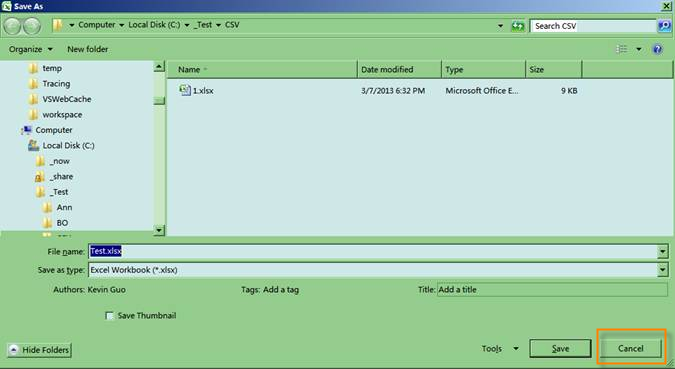Screen dimensions: 675x369
Task: Open the Organize menu
Action: pos(31,49)
